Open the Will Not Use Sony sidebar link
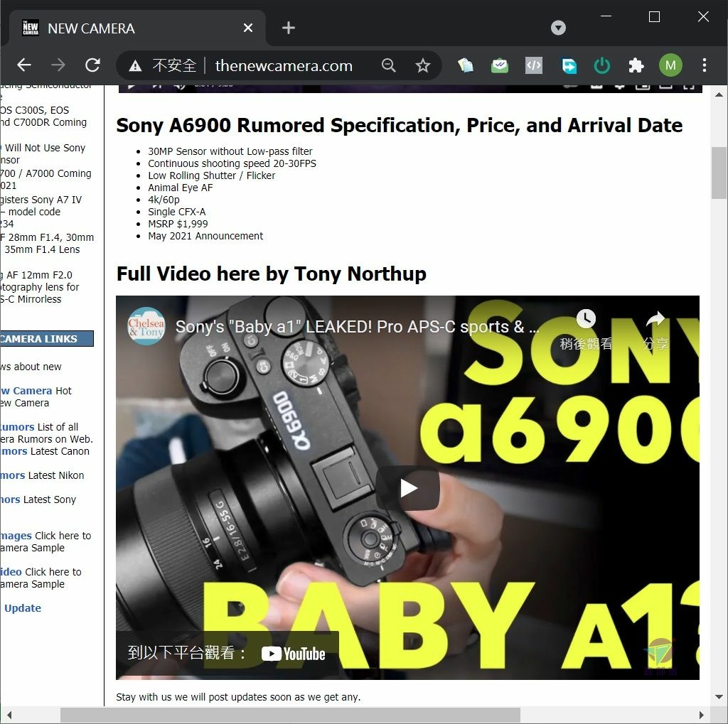Viewport: 728px width, 724px height. [x=43, y=153]
